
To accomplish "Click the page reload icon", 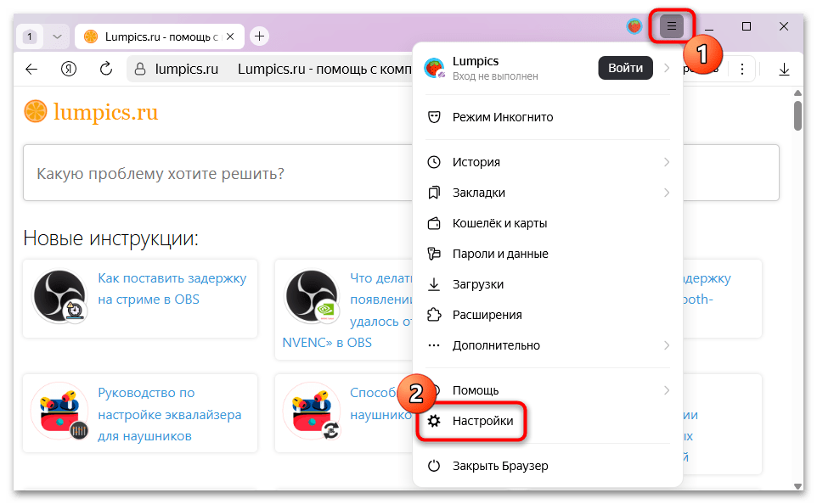I will (105, 69).
